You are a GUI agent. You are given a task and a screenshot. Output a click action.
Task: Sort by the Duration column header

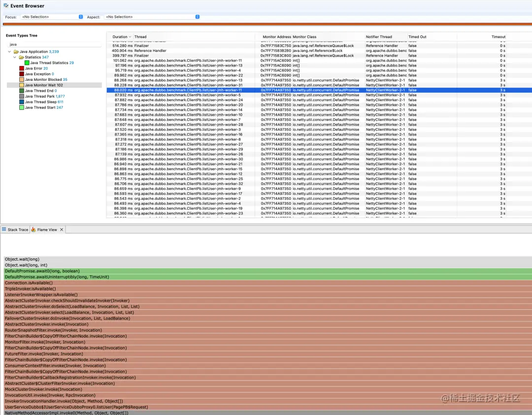point(120,36)
